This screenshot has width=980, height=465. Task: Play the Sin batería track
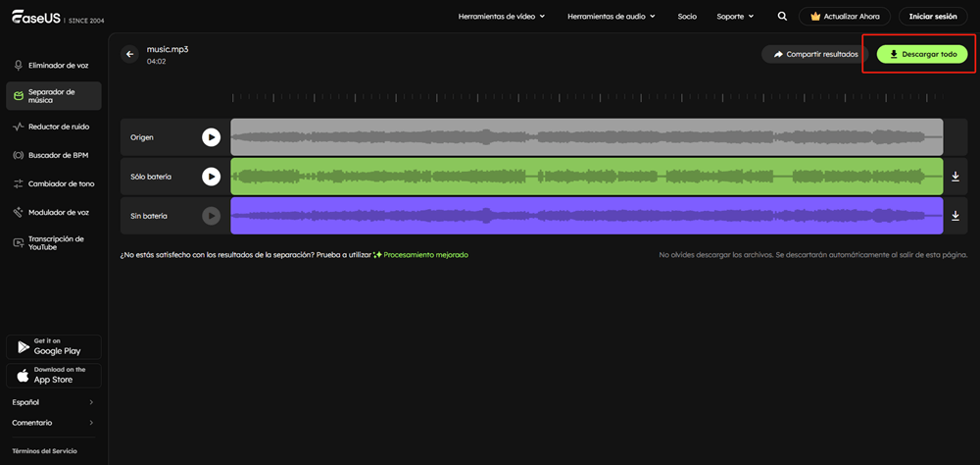coord(211,216)
